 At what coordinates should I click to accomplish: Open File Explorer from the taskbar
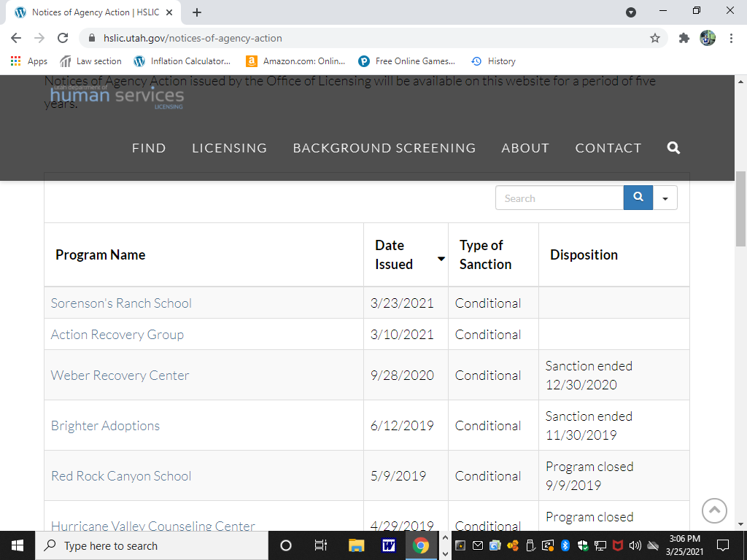click(356, 545)
